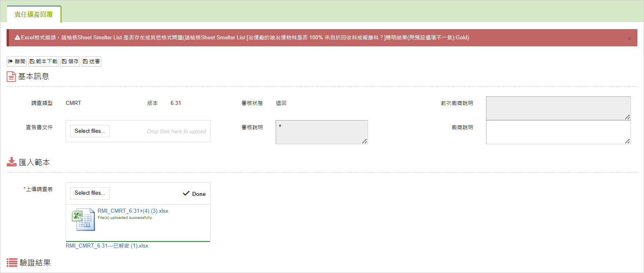Submit for review with 送審
The height and width of the screenshot is (273, 644).
point(91,61)
